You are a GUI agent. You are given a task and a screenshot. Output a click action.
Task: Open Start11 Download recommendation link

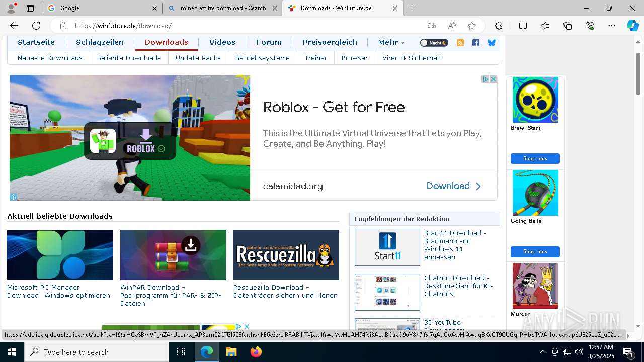[x=455, y=245]
